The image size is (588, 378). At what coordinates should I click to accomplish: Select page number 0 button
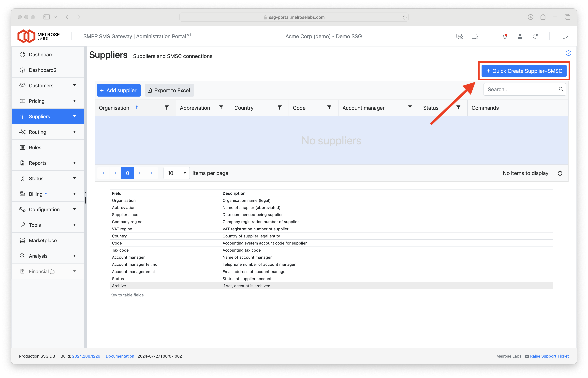pyautogui.click(x=128, y=173)
